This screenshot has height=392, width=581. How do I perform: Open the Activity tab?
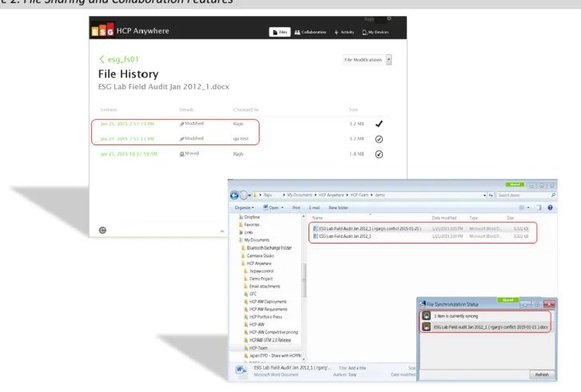click(344, 32)
